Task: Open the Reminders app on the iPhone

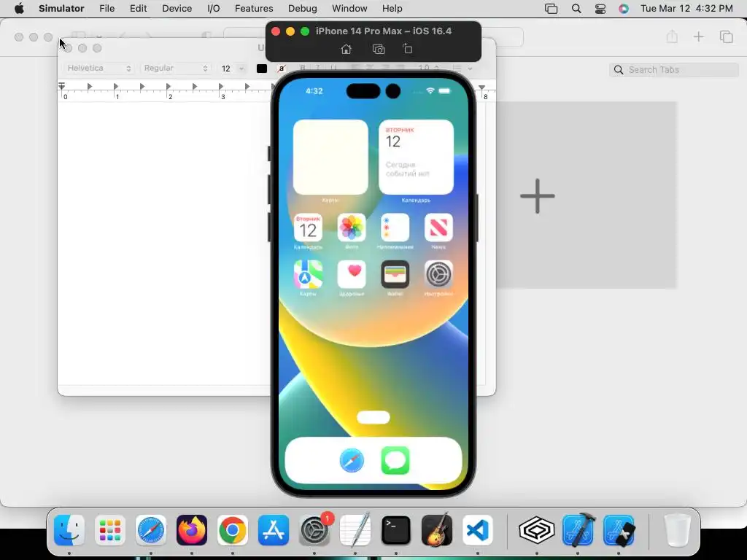Action: click(x=395, y=227)
